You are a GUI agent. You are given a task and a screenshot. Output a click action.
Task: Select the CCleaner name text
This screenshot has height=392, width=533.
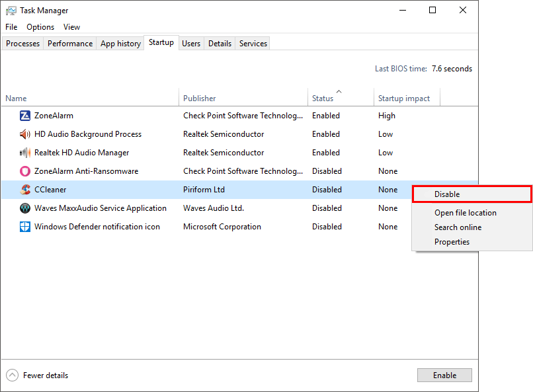(50, 190)
